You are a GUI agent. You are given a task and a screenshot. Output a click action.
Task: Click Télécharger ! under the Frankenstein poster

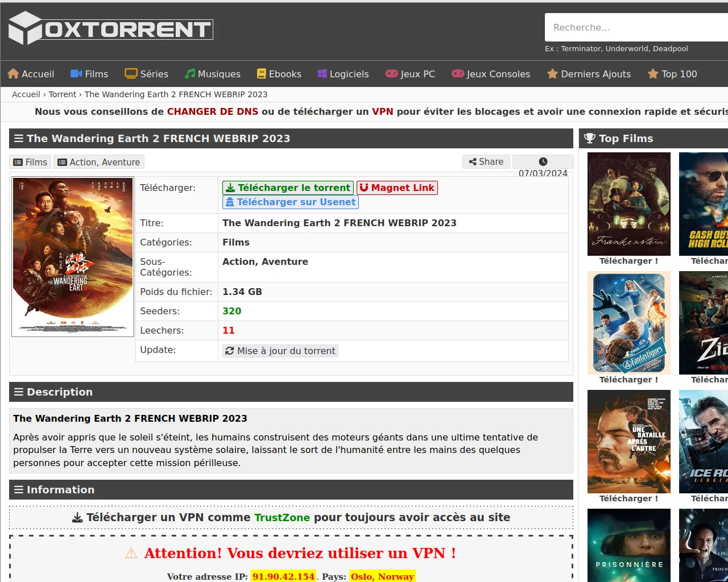tap(628, 261)
